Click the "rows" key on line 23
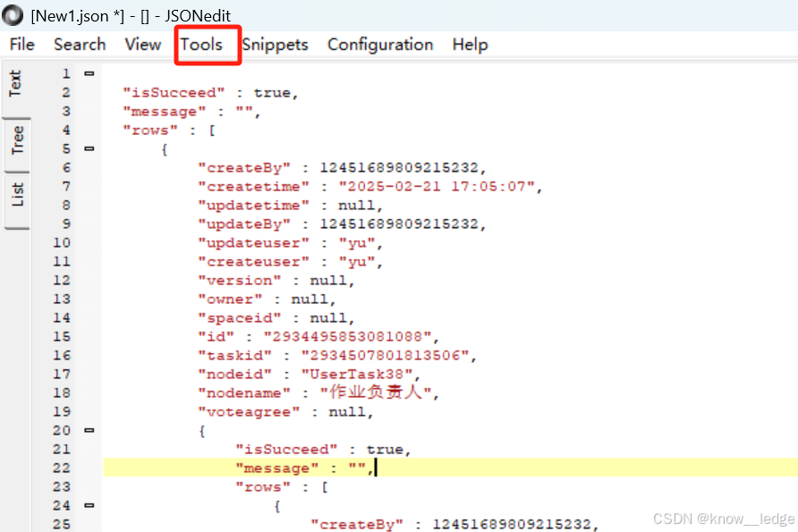 point(263,487)
